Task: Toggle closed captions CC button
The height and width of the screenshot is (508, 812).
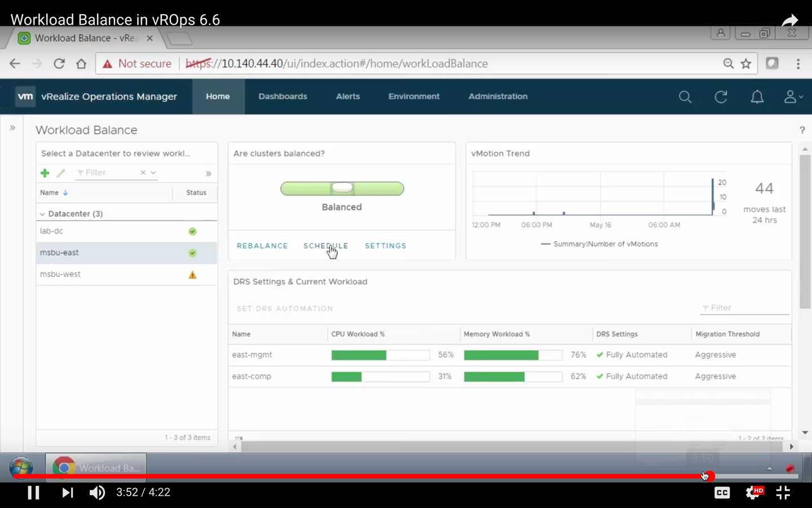Action: 722,493
